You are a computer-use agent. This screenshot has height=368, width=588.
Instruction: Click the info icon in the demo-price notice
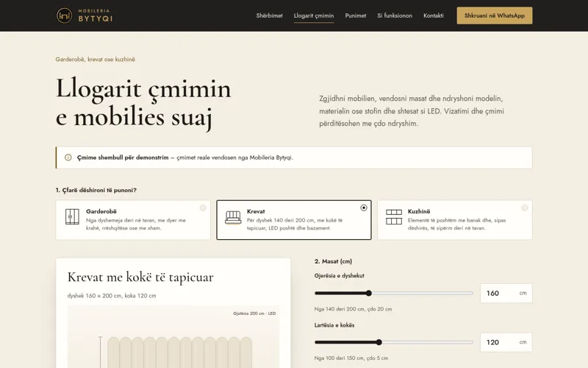click(68, 158)
